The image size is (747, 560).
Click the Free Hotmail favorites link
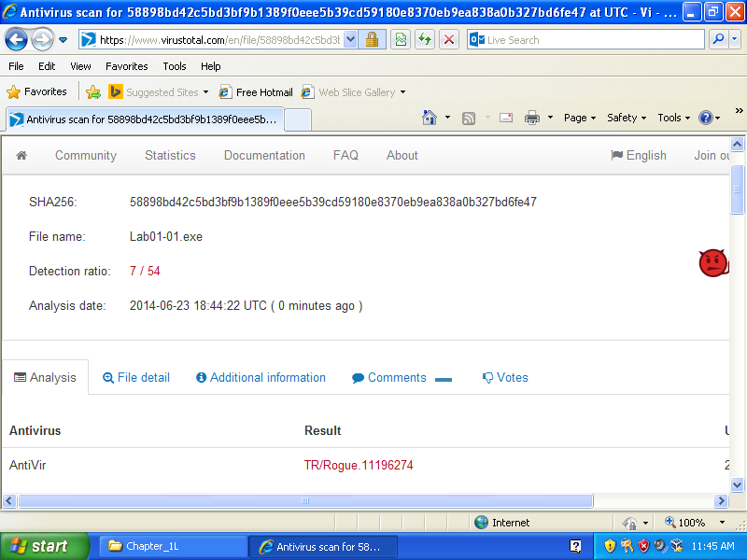tap(256, 92)
